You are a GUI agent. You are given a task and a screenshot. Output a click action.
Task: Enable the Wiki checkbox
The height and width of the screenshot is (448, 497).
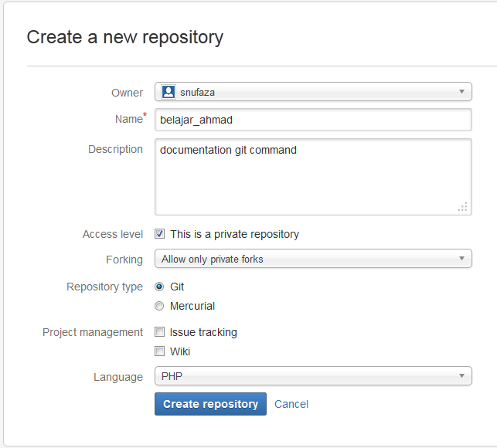pyautogui.click(x=159, y=351)
